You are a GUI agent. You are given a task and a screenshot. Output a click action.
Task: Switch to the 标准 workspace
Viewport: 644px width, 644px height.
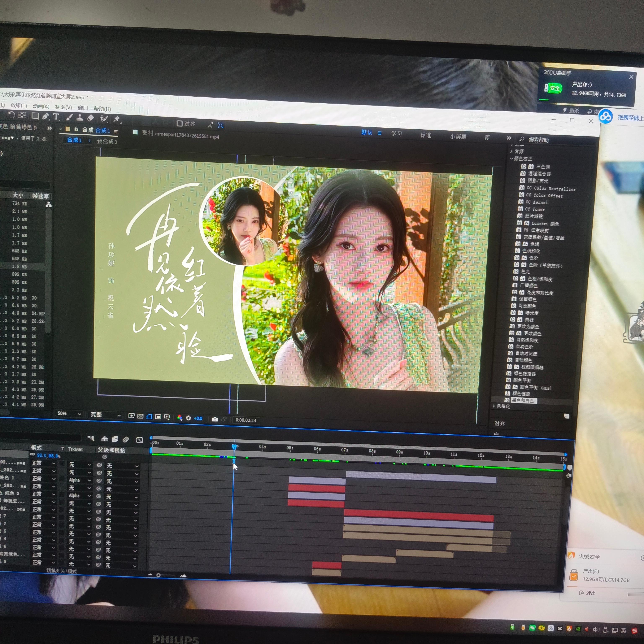[x=426, y=135]
